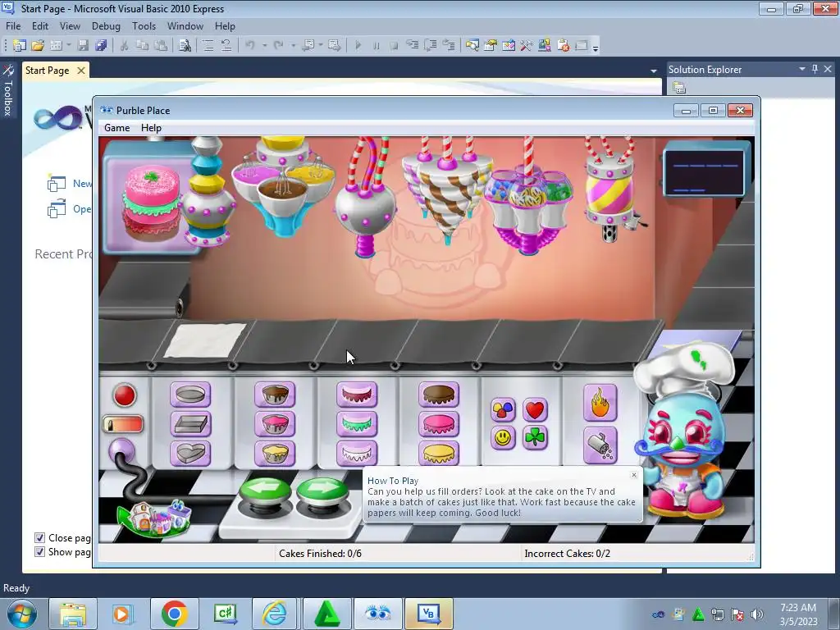The image size is (840, 630).
Task: Click Open File toolbar icon in Visual Basic
Action: [38, 46]
